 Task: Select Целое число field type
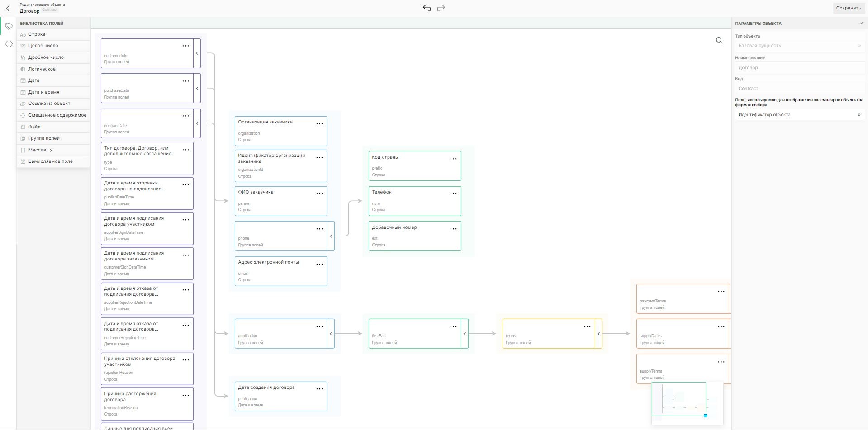pos(53,46)
